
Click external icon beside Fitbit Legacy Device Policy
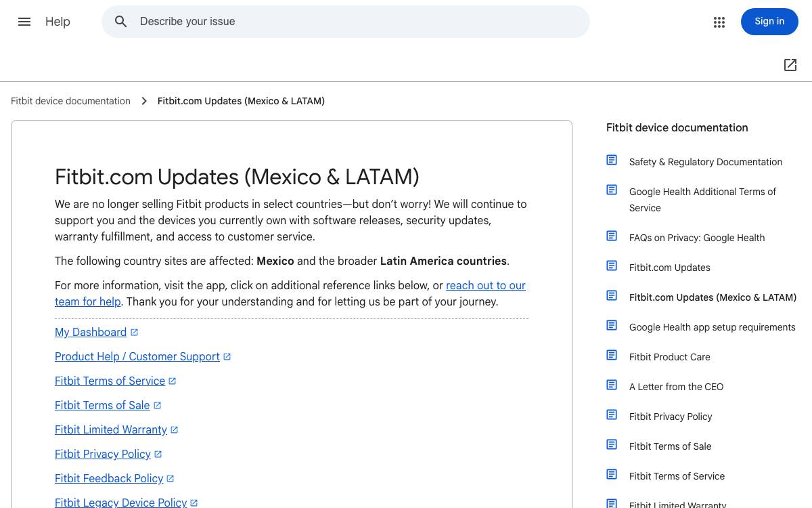point(194,503)
